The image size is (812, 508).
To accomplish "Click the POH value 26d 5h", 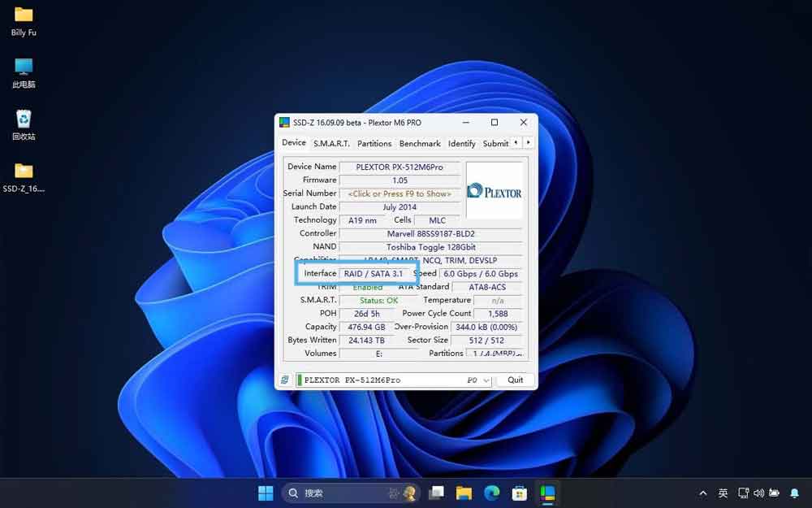I will (367, 314).
